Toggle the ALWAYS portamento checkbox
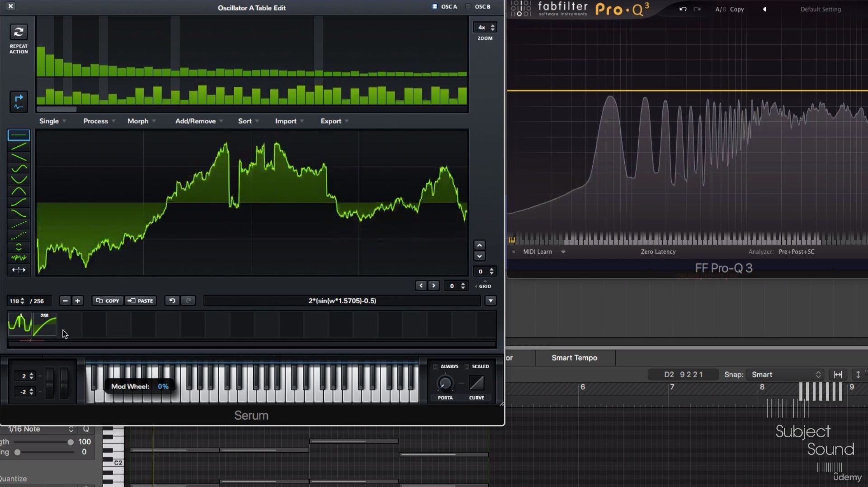 tap(435, 366)
